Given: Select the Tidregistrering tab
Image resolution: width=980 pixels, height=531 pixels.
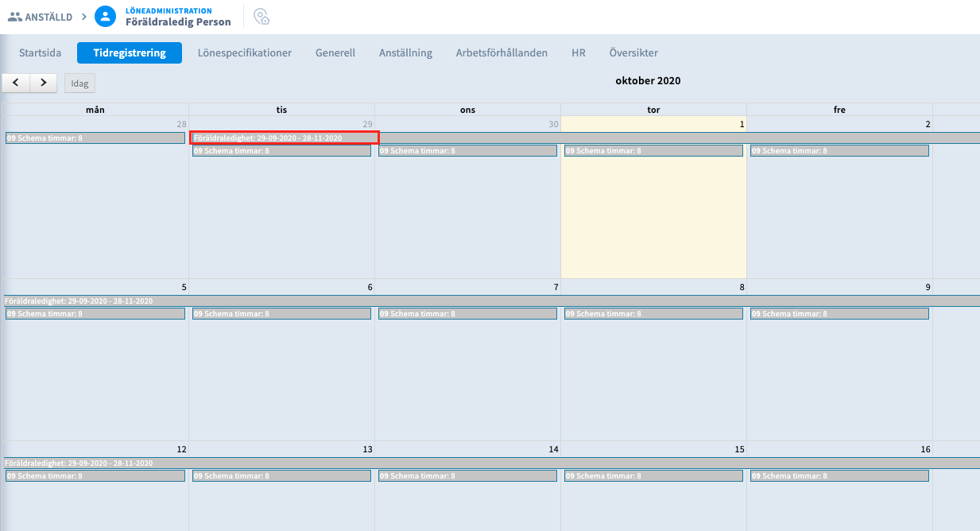Looking at the screenshot, I should coord(130,53).
